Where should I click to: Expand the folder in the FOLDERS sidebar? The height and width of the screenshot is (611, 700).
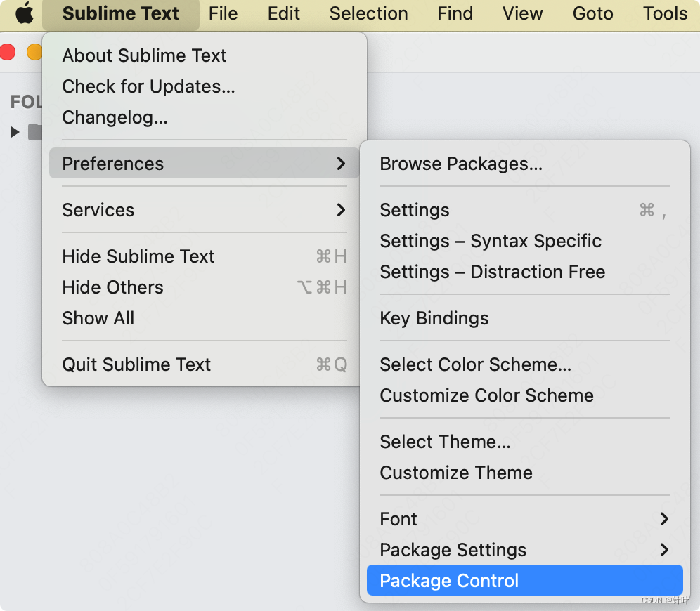(14, 132)
